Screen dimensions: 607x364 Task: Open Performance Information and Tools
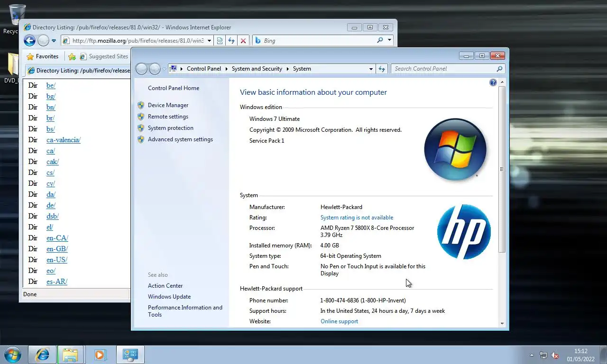pyautogui.click(x=185, y=311)
